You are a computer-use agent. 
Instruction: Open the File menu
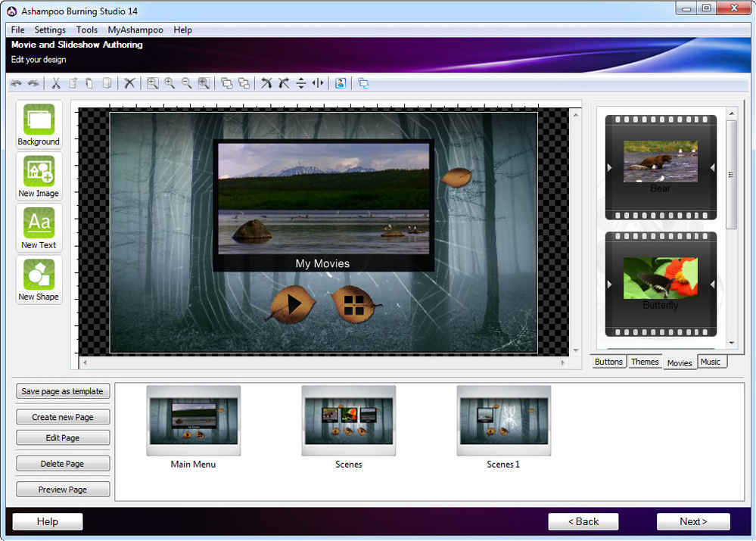(18, 30)
